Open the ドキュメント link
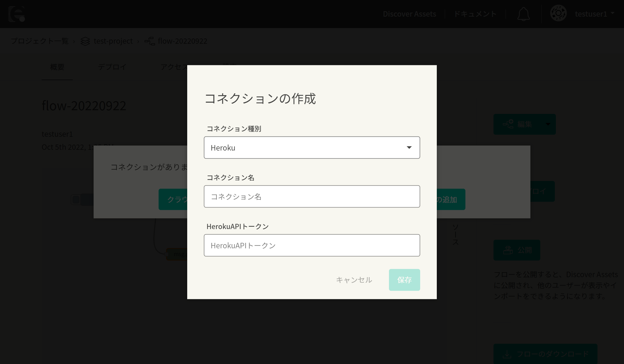Screen dimensions: 624x364 pyautogui.click(x=475, y=14)
